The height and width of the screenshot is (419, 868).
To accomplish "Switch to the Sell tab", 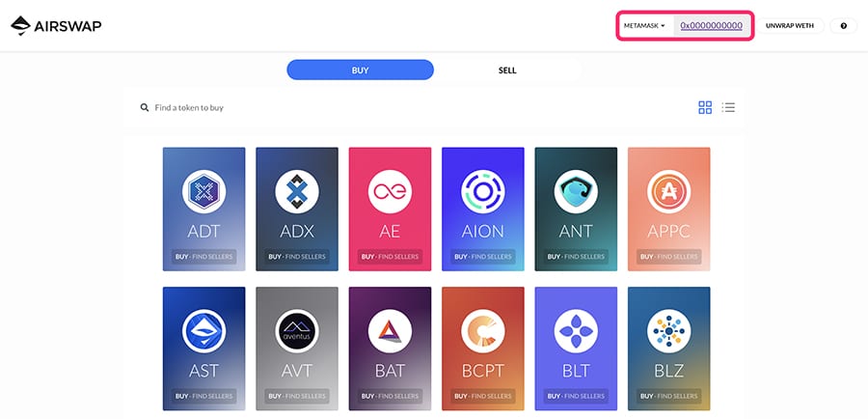I will 507,70.
